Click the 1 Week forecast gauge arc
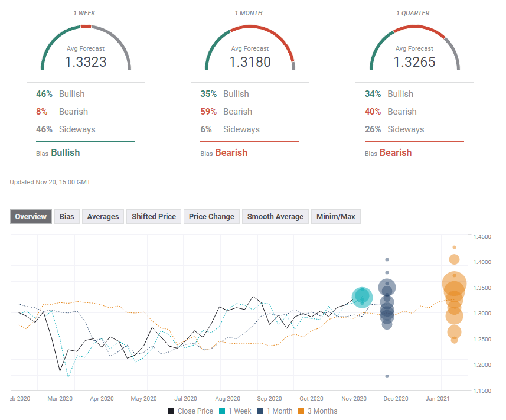The image size is (506, 420). [x=86, y=27]
